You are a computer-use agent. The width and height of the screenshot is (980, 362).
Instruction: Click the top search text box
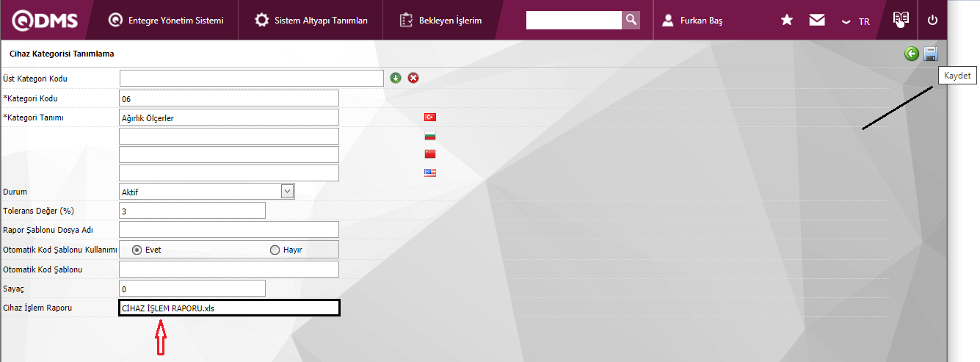pos(574,20)
